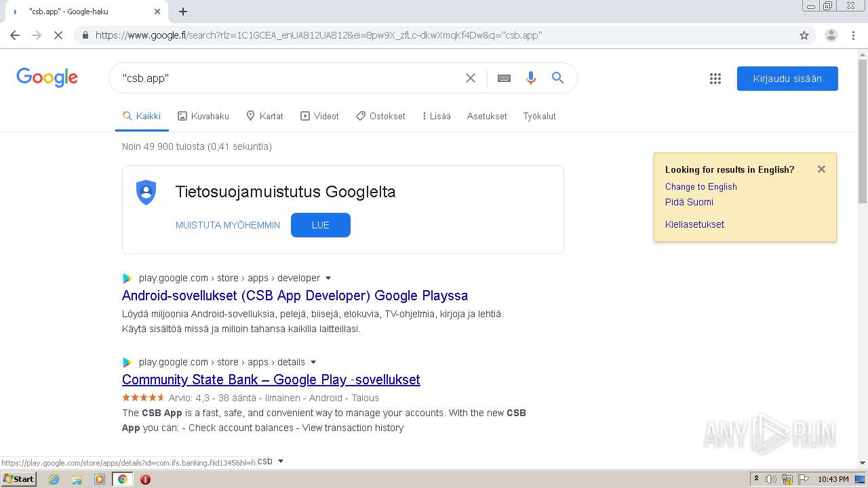Click the volume speaker tray icon
The image size is (868, 488).
click(771, 479)
